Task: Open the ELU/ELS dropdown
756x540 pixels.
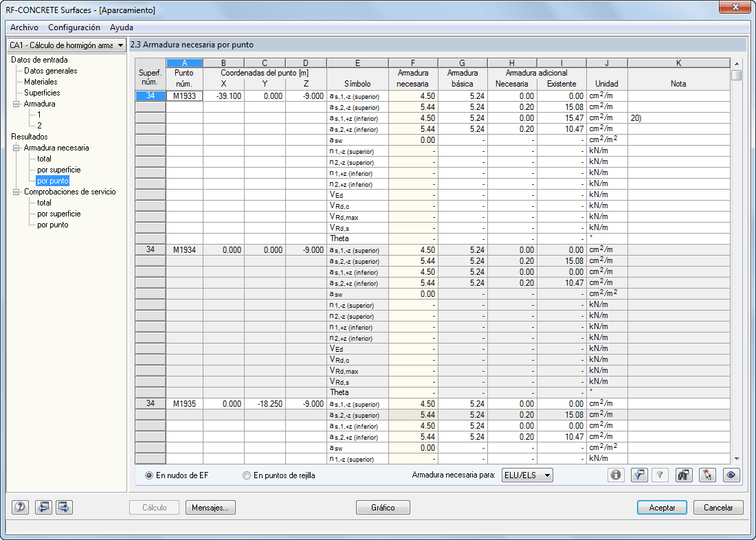Action: pos(527,475)
